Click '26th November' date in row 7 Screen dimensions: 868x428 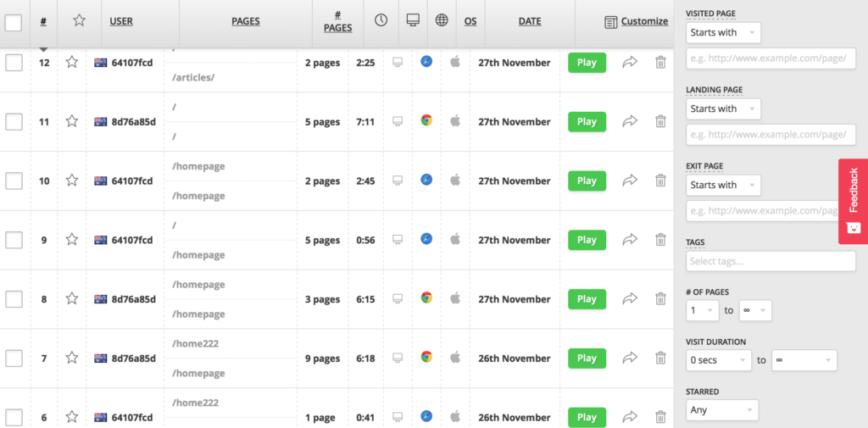(x=515, y=359)
